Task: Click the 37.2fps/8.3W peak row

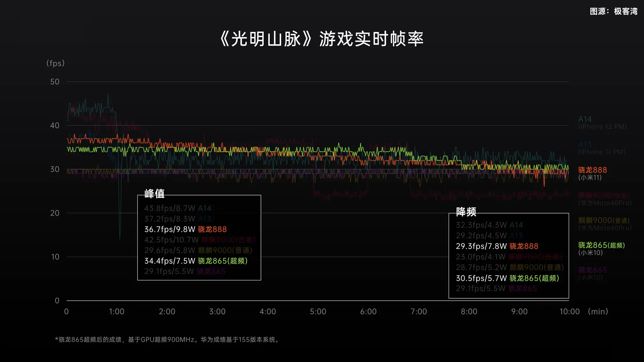Action: pos(178,219)
